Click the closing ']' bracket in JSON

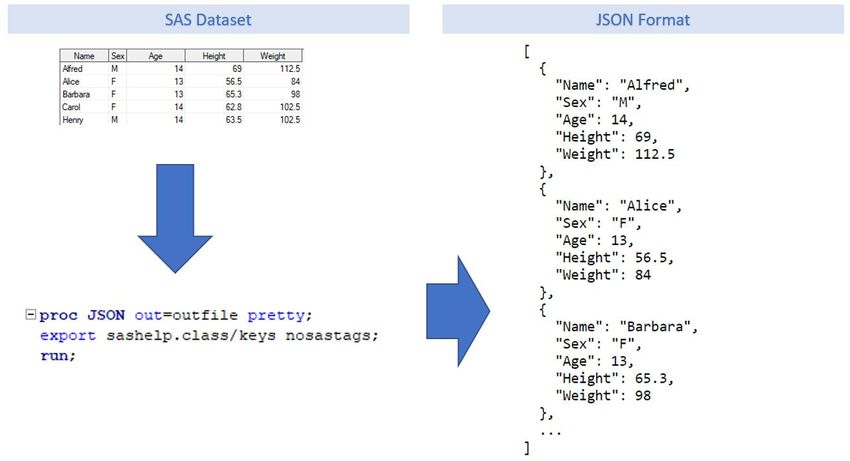(527, 448)
